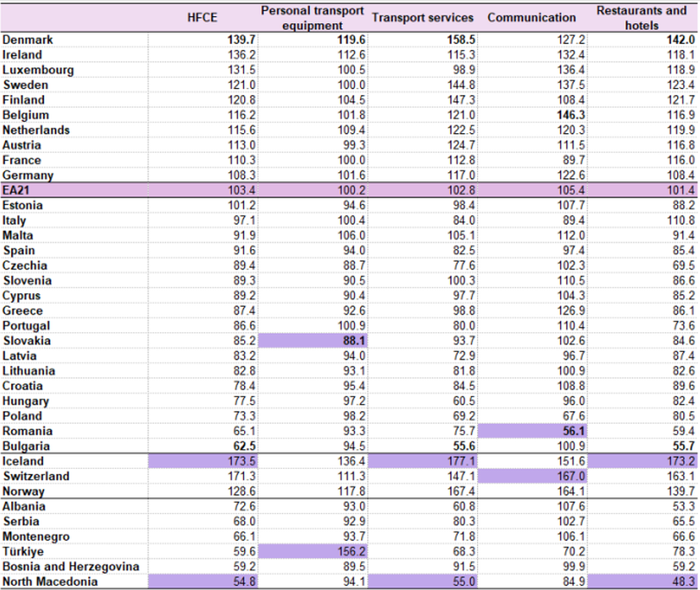Click the Greece row label

[23, 311]
